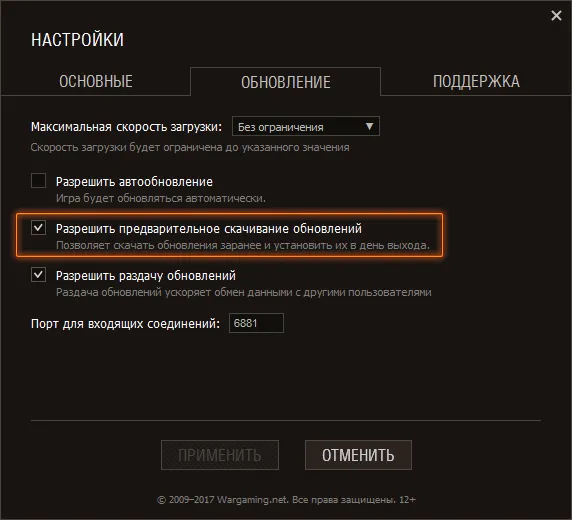Viewport: 572px width, 520px height.
Task: Switch to the 'ОСНОВНЫЕ' tab
Action: pyautogui.click(x=96, y=81)
